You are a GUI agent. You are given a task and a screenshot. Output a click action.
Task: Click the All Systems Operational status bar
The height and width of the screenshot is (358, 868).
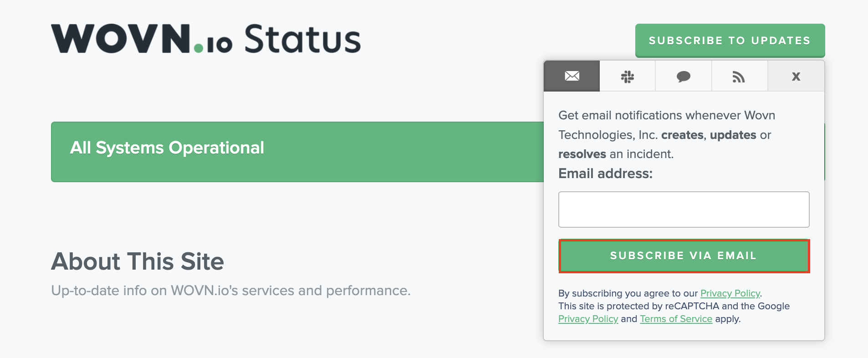pyautogui.click(x=296, y=151)
